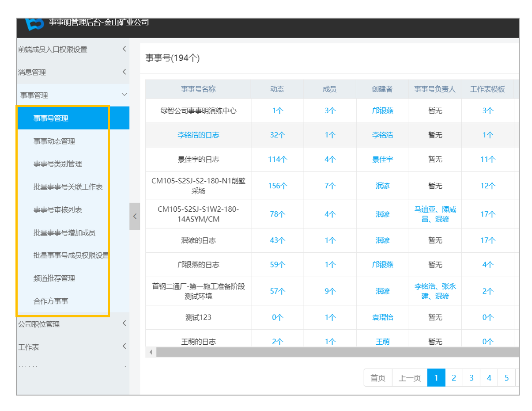Image resolution: width=532 pixels, height=411 pixels.
Task: Click responsible persons 马迪亚、陳威昌、泯谚
Action: pos(435,214)
